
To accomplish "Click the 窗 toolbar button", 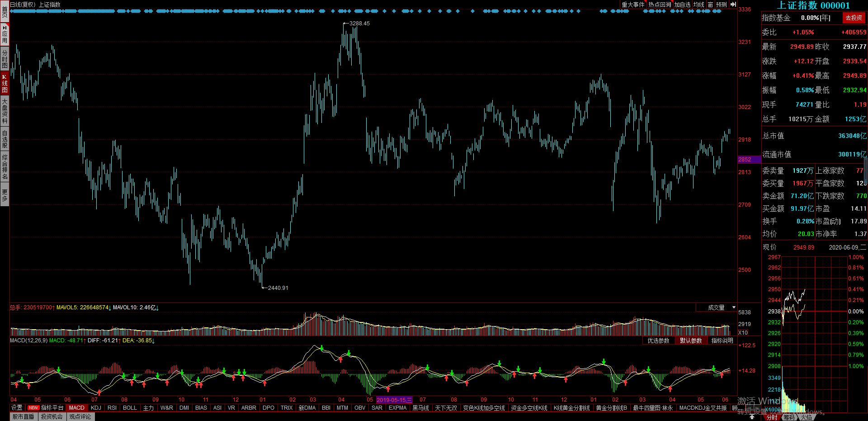I will coord(710,5).
